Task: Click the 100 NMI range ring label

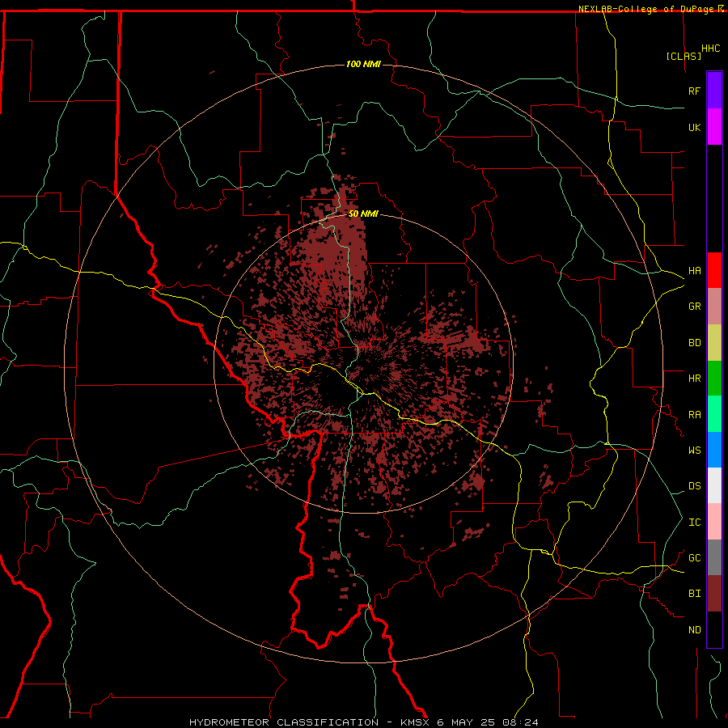Action: pos(363,64)
